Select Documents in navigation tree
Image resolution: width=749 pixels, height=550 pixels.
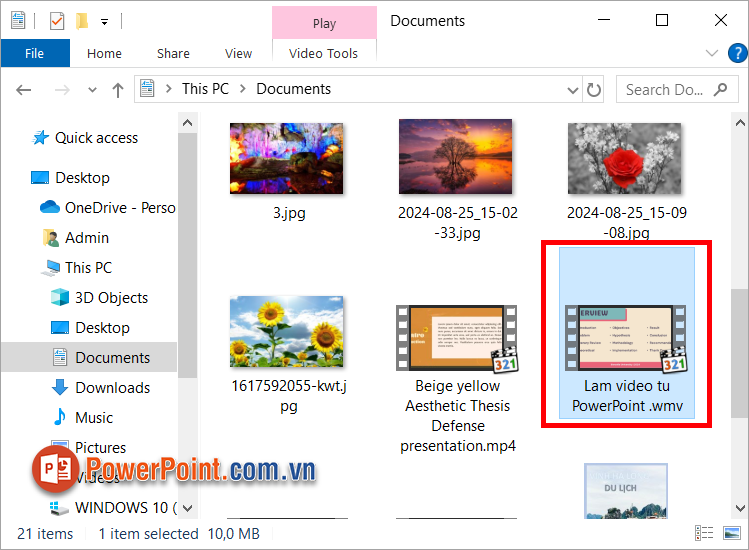click(113, 358)
